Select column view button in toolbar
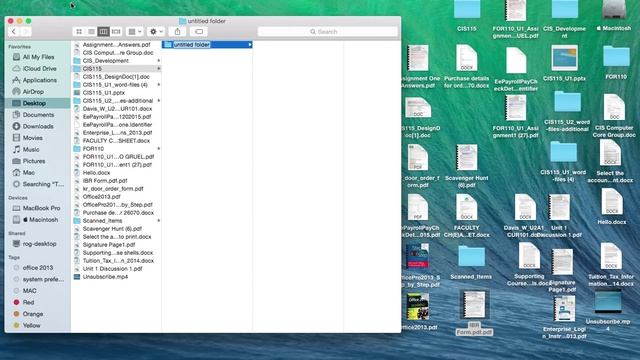This screenshot has height=360, width=640. coord(104,31)
